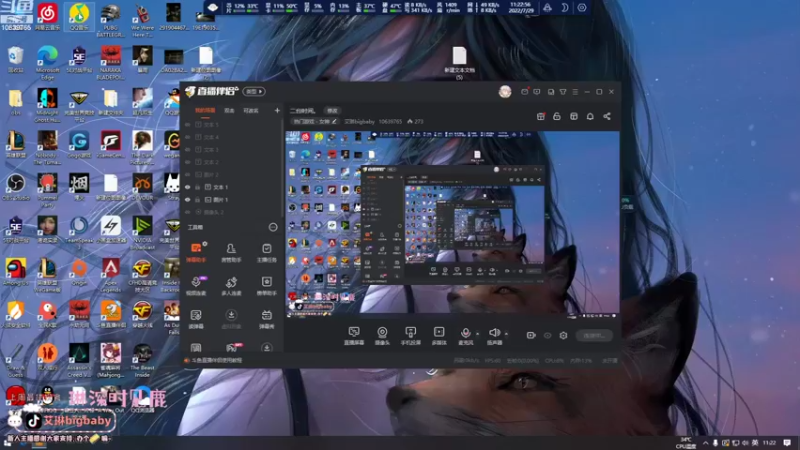This screenshot has width=800, height=450.
Task: Click the 修改 button beside stream title
Action: tap(332, 110)
